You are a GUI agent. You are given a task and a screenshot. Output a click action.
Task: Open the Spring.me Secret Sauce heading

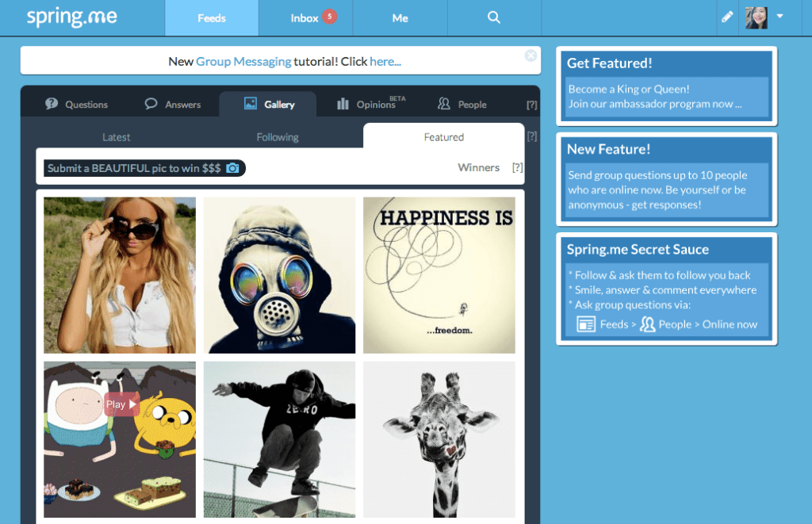[638, 250]
